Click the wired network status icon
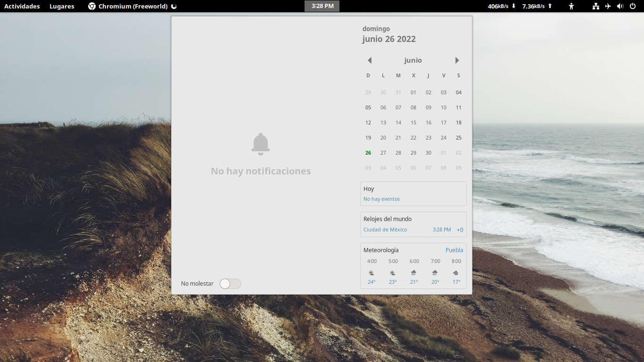The height and width of the screenshot is (362, 644). [596, 6]
